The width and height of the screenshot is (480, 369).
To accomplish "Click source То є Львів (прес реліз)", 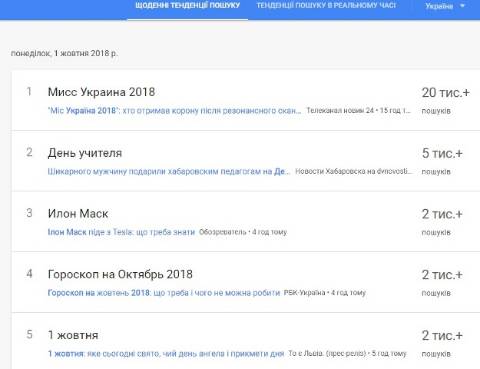I will (x=347, y=353).
